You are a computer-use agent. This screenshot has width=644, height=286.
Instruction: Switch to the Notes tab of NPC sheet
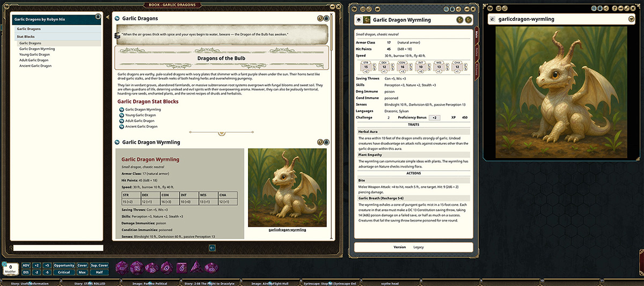477,52
